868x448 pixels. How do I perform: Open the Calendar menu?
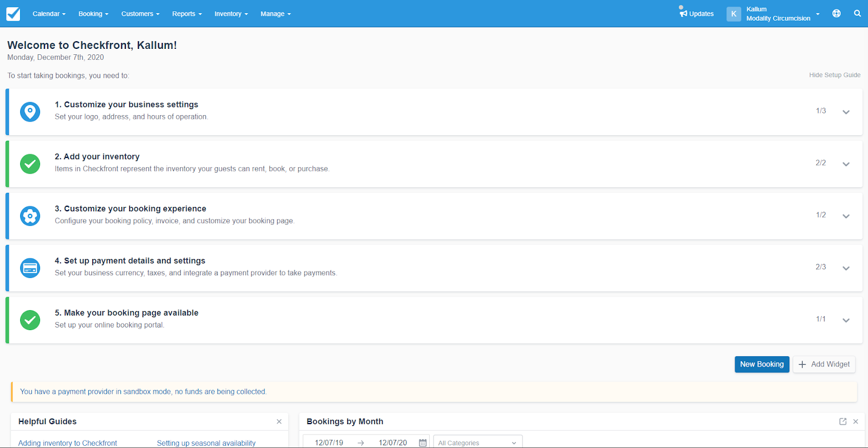click(49, 14)
